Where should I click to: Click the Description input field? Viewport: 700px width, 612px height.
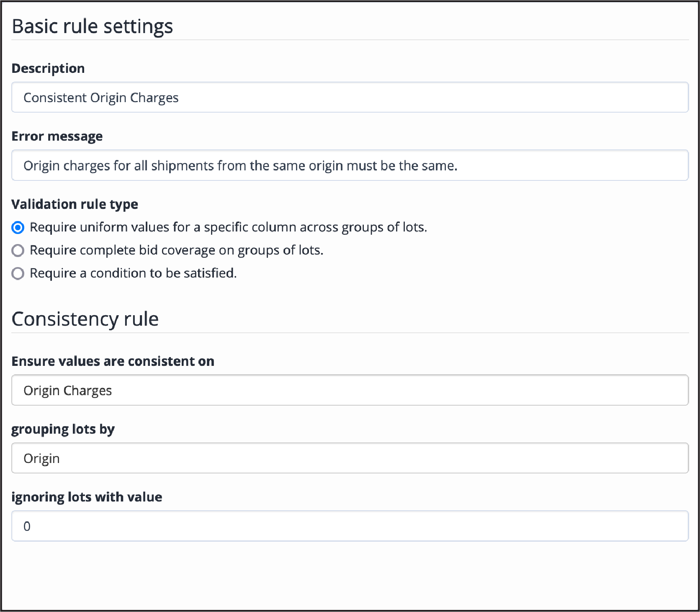tap(350, 98)
